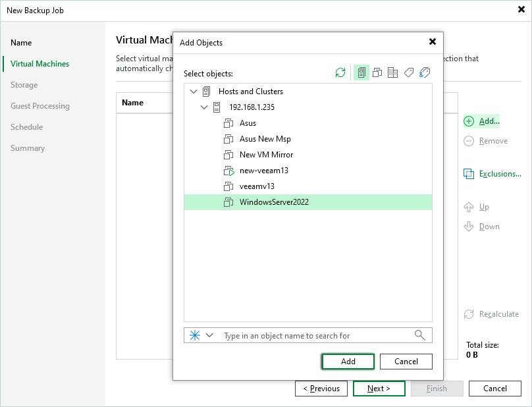
Task: Collapse the 192.168.1.235 host node
Action: coord(203,107)
